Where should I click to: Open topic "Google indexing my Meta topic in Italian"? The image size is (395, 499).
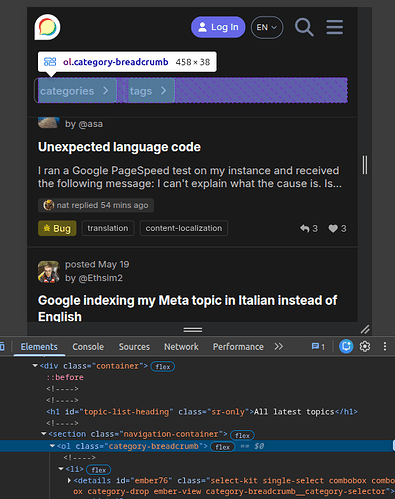(x=187, y=308)
